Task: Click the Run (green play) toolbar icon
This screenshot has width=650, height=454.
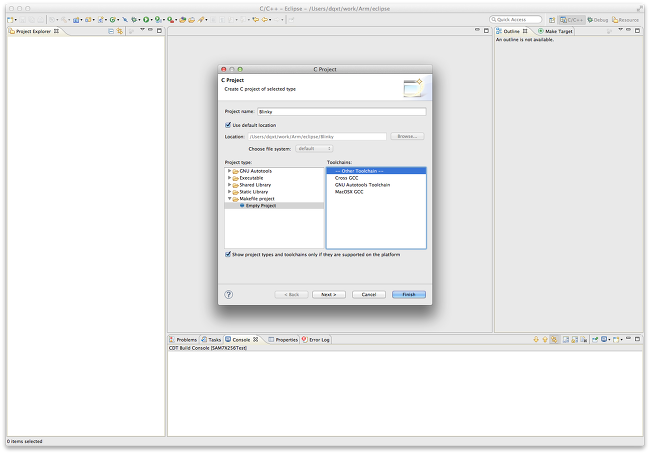Action: (x=146, y=19)
